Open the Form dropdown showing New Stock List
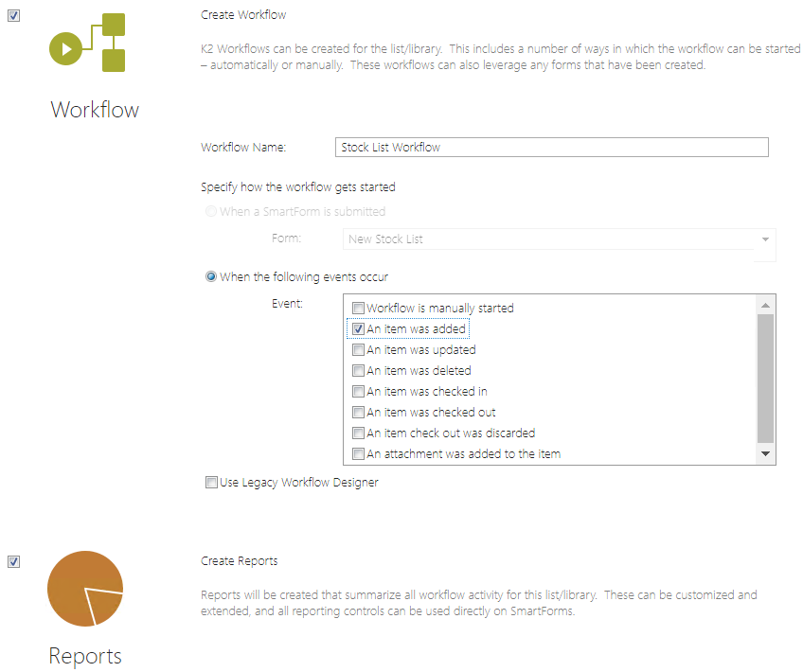 pos(559,239)
